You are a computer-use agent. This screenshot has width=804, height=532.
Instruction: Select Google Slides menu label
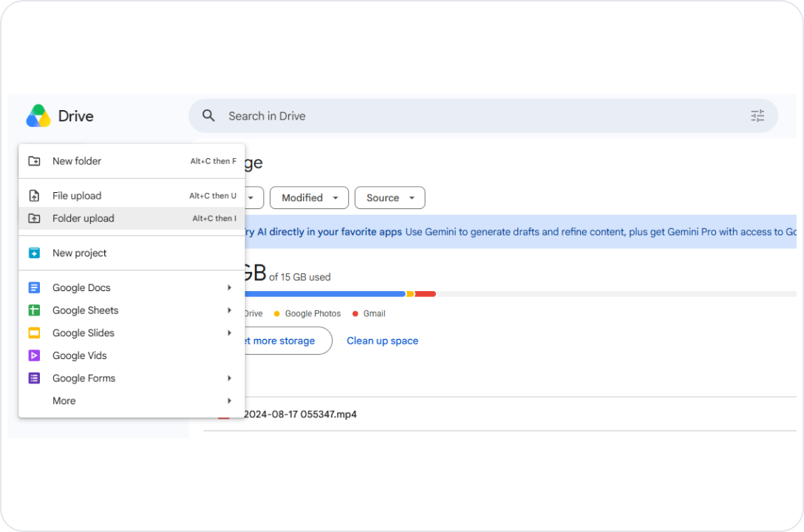coord(84,333)
